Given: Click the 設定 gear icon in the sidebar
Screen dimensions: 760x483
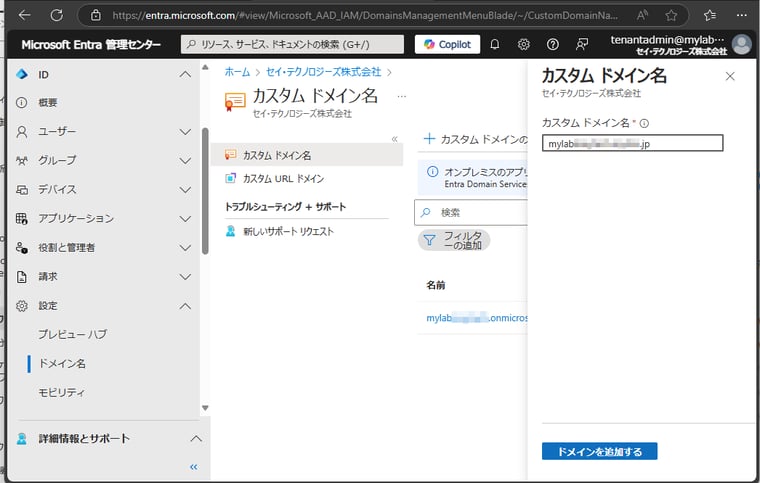Looking at the screenshot, I should coord(22,306).
